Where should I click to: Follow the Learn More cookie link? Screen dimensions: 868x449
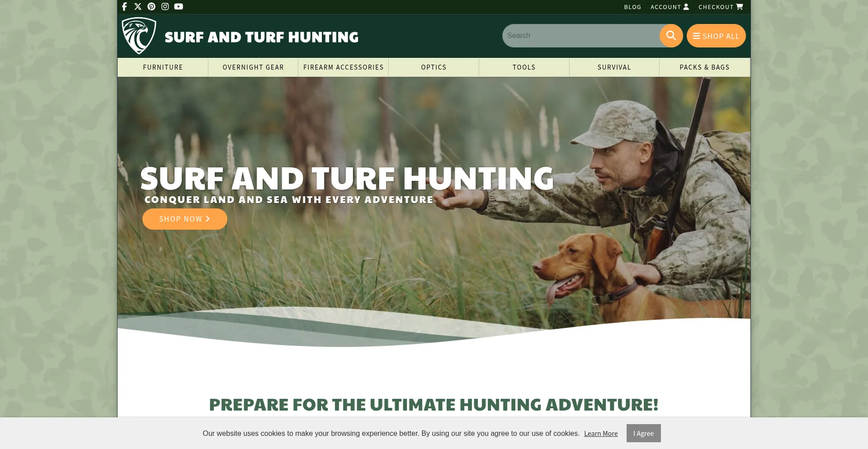[x=601, y=434]
